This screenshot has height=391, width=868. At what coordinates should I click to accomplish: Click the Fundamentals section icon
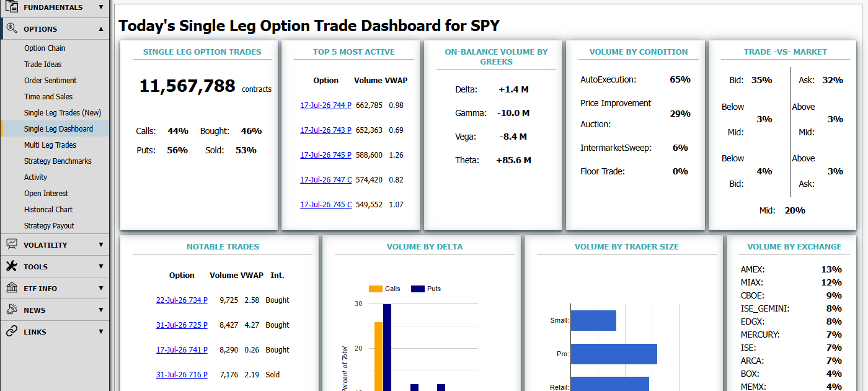click(x=11, y=7)
